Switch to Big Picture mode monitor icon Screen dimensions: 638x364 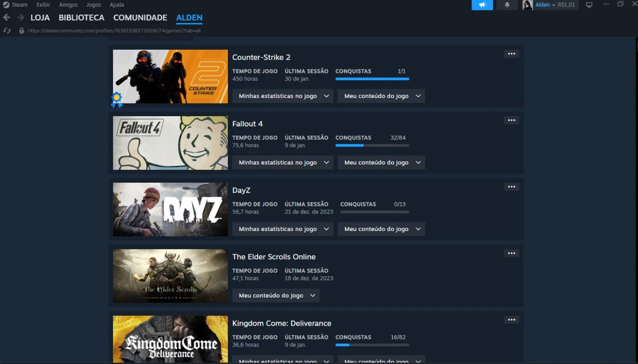[589, 5]
